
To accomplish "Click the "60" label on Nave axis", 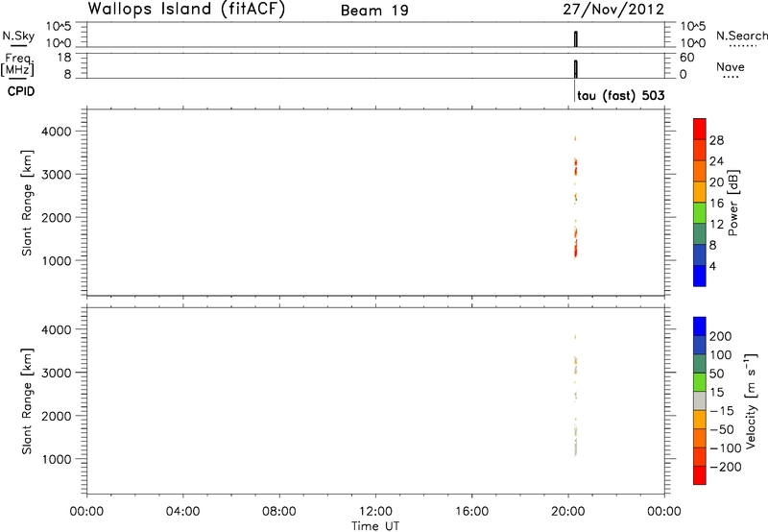I will click(x=686, y=58).
